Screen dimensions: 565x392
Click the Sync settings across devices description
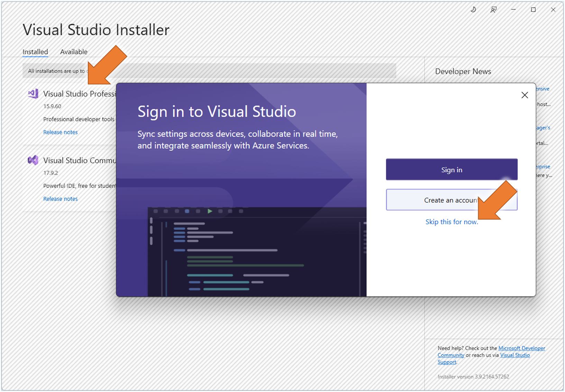238,140
